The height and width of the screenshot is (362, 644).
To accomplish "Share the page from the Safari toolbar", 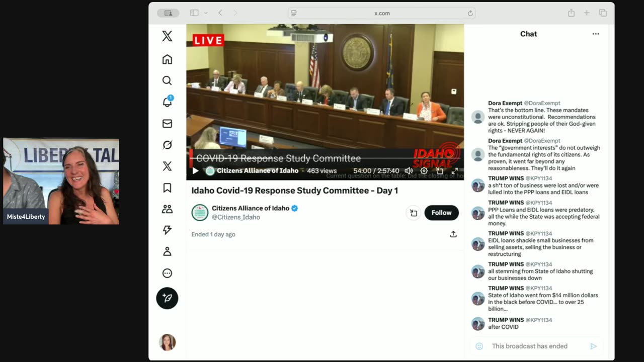I will [x=571, y=13].
